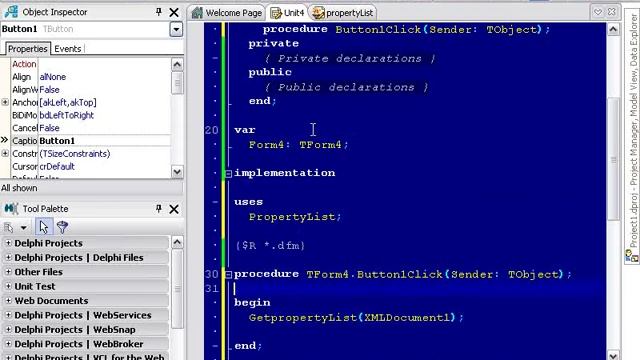Click GetpropertyList call in code
The image size is (640, 360).
pyautogui.click(x=303, y=318)
